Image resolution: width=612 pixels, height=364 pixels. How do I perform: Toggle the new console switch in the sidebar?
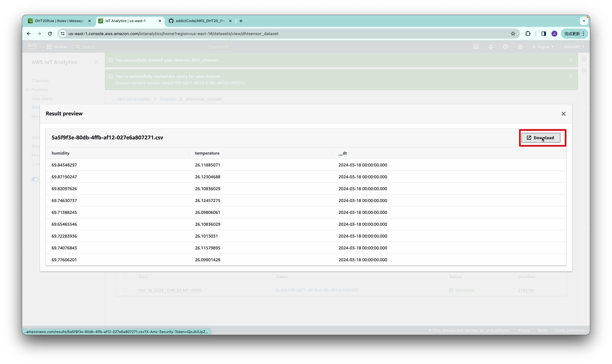click(x=35, y=179)
